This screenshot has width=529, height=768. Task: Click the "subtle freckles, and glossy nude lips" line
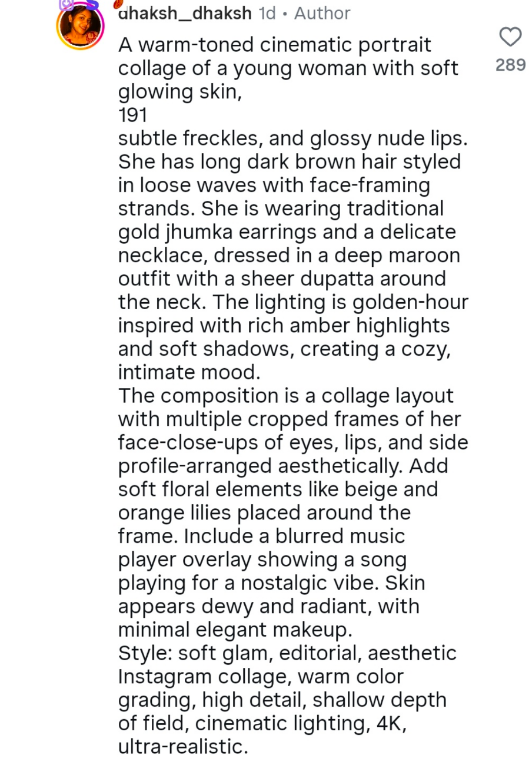pyautogui.click(x=292, y=139)
